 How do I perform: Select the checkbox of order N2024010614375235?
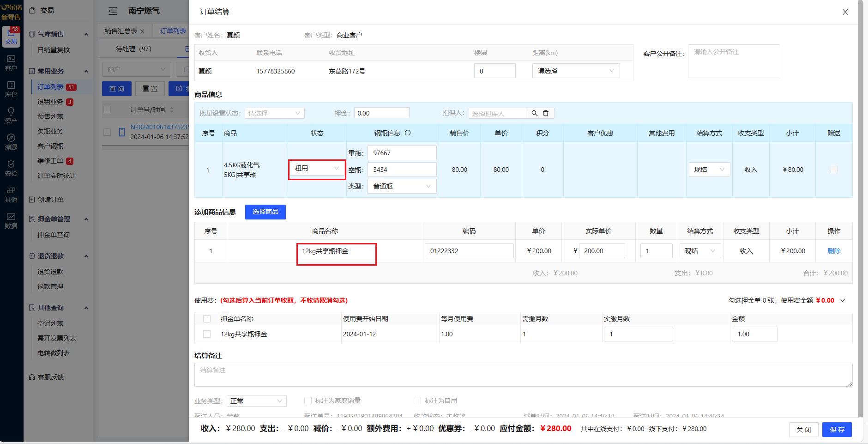point(107,132)
